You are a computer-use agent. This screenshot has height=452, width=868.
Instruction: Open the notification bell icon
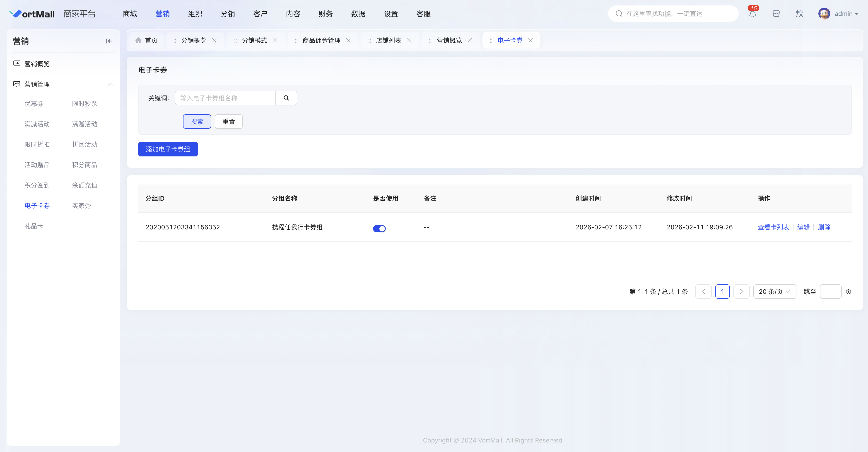click(x=752, y=14)
